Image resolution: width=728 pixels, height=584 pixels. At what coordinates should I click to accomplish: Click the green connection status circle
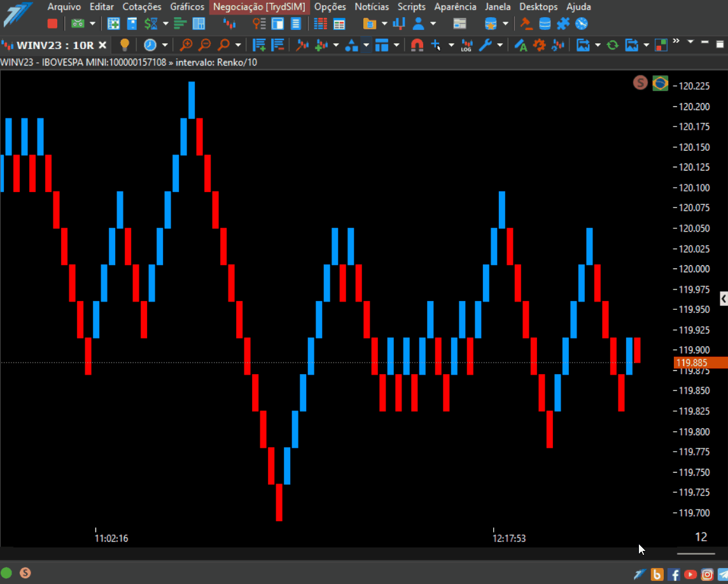coord(6,573)
